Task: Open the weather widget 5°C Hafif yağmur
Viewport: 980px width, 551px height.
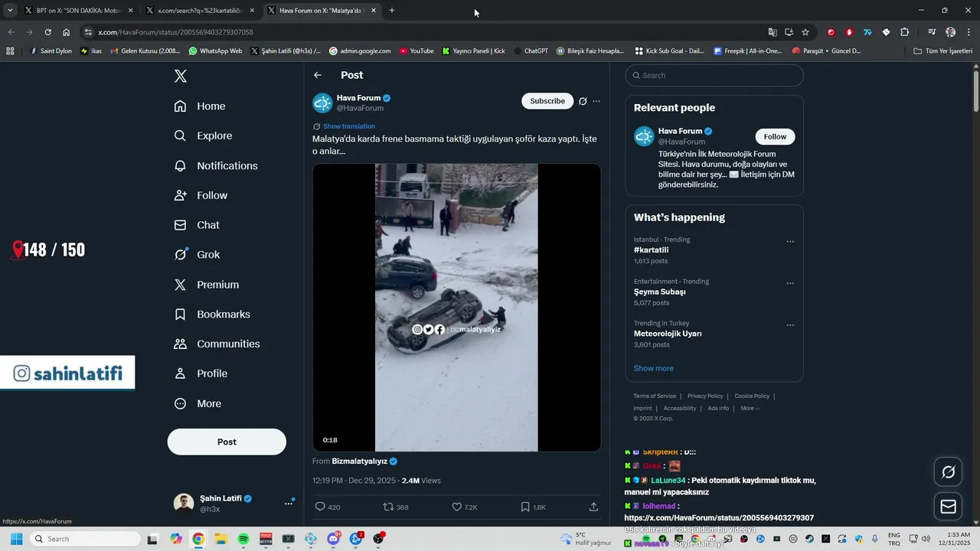Action: (x=586, y=539)
